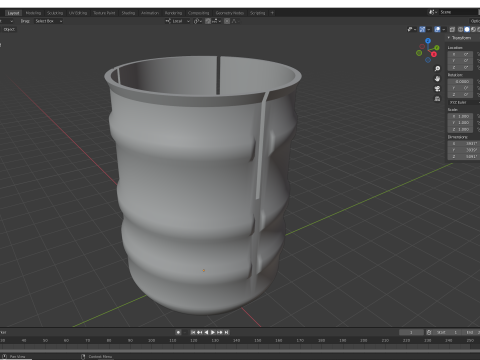Click the green Y axis on navigation gizmo
This screenshot has width=480, height=360.
point(437,48)
